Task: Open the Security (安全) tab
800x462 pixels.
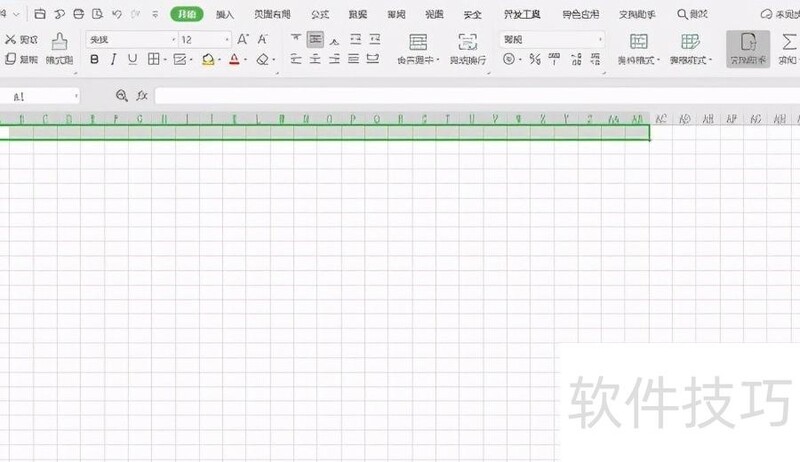Action: [472, 14]
